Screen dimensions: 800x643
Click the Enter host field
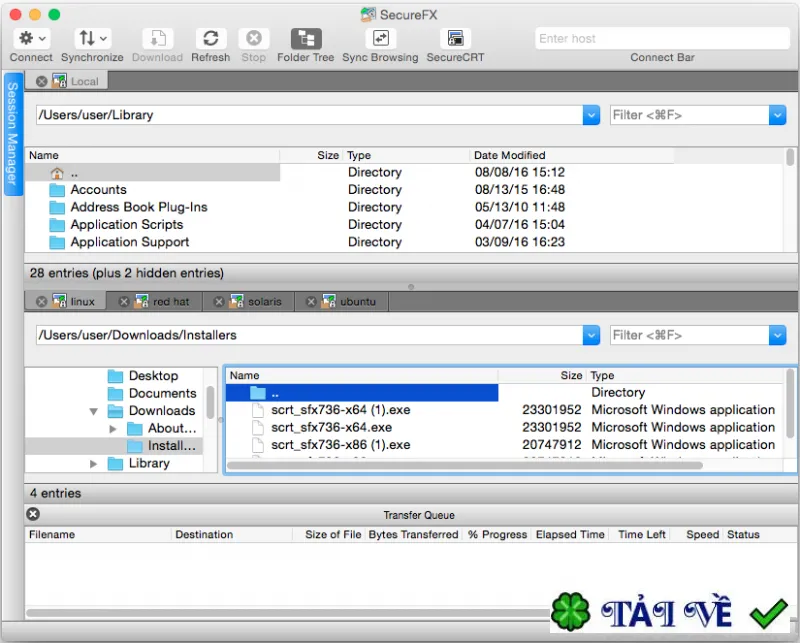(x=662, y=39)
